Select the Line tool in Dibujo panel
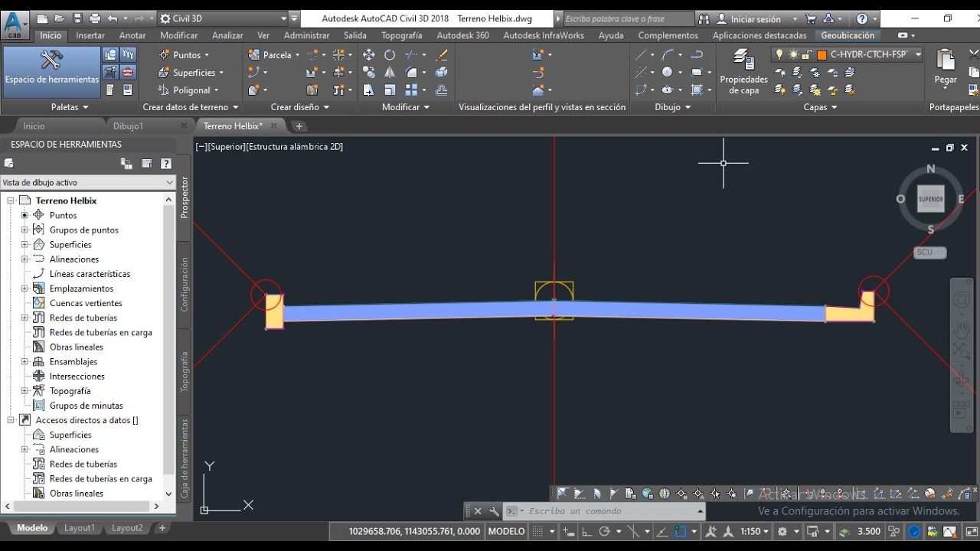Image resolution: width=980 pixels, height=551 pixels. pos(642,54)
